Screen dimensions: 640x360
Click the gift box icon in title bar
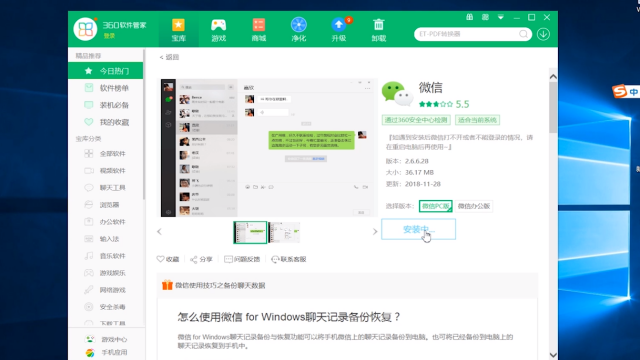tap(470, 17)
